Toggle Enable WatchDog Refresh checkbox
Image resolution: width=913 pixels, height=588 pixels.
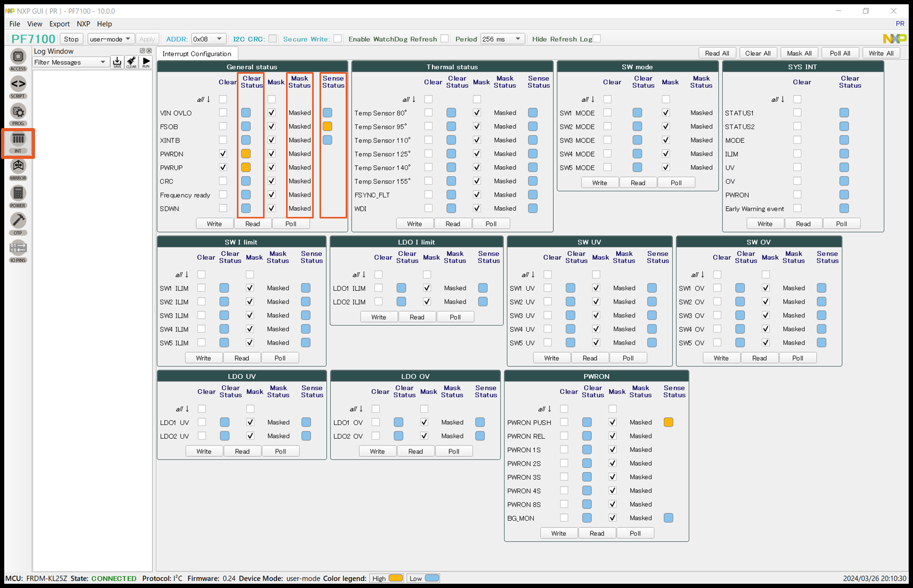444,39
